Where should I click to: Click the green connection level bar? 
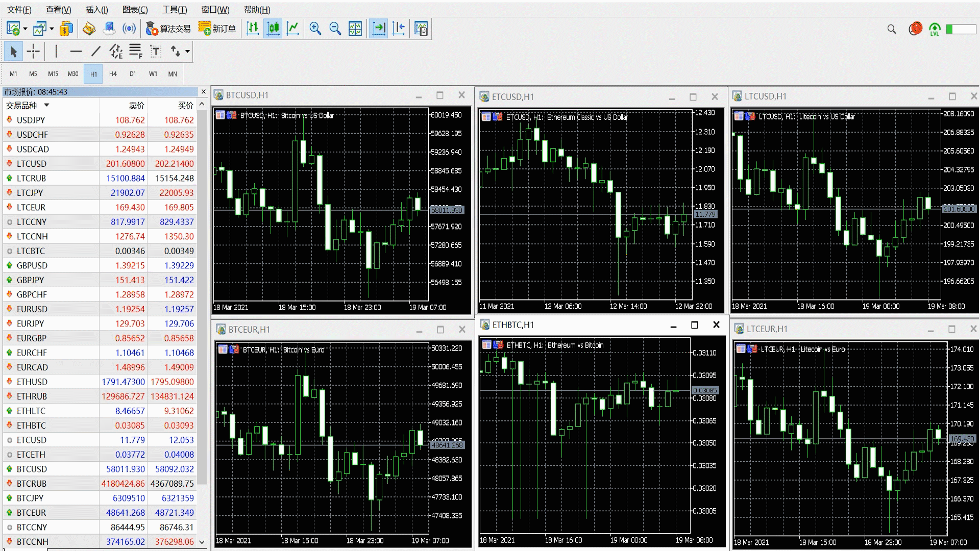tap(961, 29)
